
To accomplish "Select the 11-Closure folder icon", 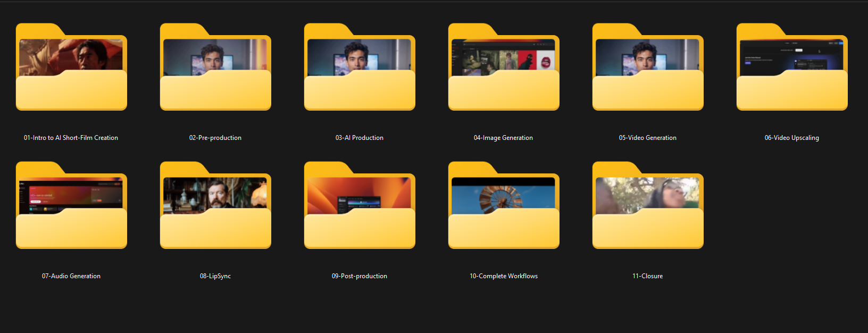I will (x=648, y=206).
